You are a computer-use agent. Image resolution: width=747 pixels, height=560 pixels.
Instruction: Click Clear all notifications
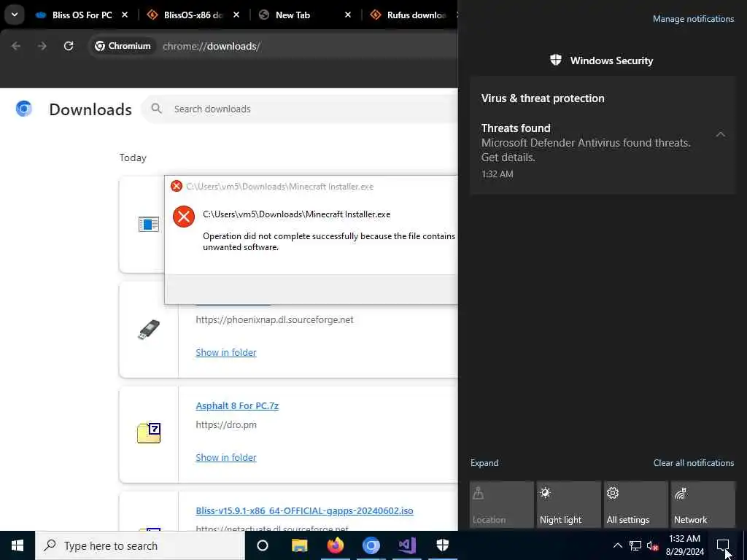[694, 463]
